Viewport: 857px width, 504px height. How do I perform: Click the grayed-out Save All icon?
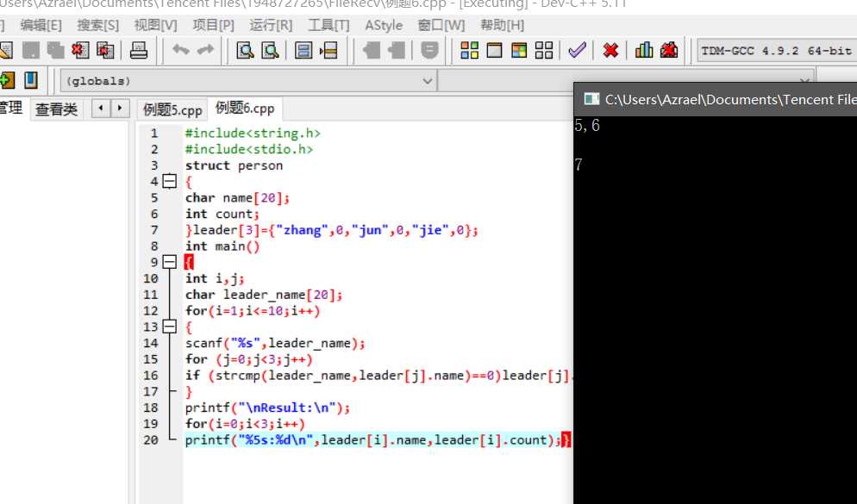55,51
